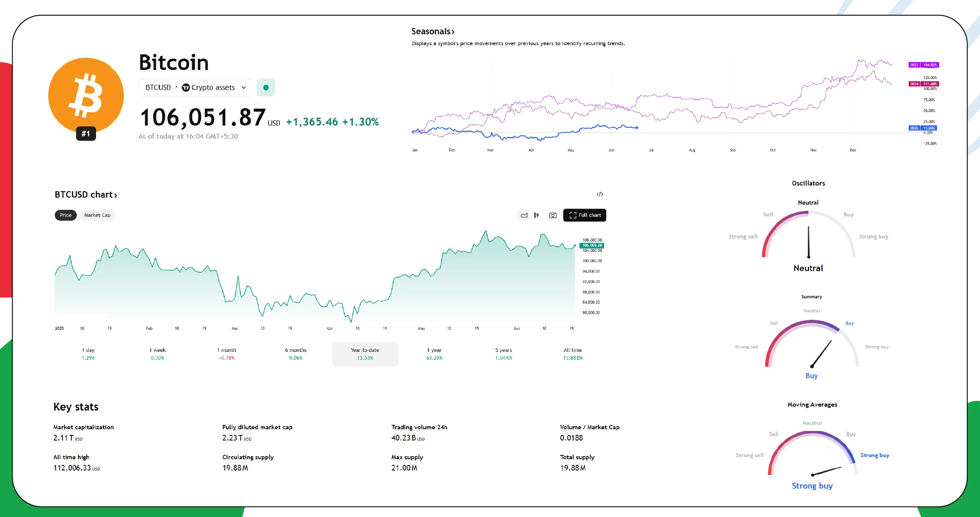Screen dimensions: 980x517
Task: Click the +1,365.46 price change value
Action: tap(312, 122)
